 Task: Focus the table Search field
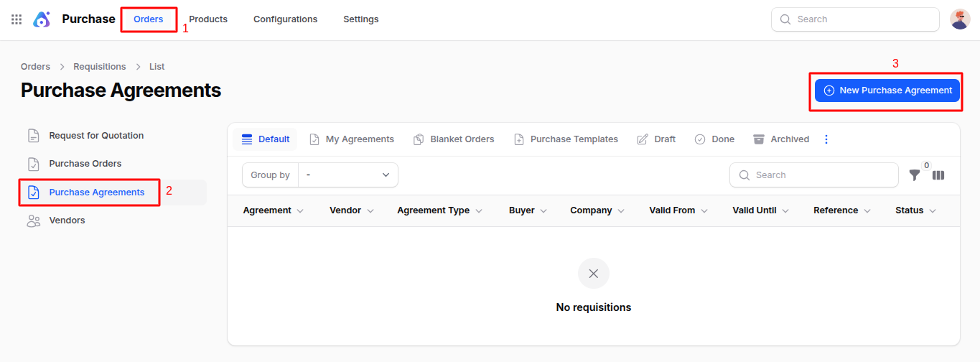pos(814,175)
